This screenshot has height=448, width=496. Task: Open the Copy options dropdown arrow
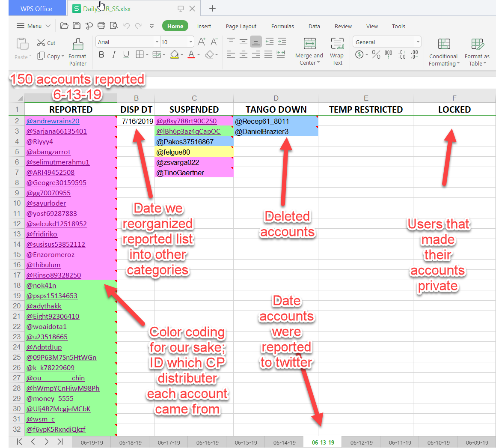62,56
